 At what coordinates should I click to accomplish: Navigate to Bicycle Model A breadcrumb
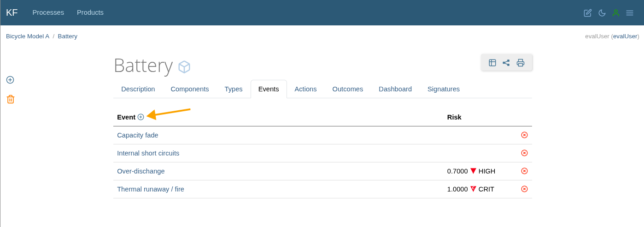pyautogui.click(x=27, y=36)
